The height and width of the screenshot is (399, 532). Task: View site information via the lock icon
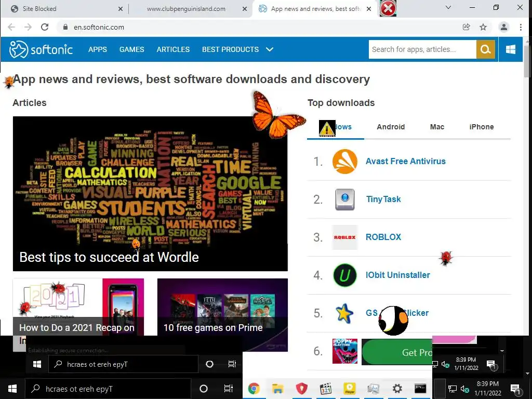click(x=65, y=27)
